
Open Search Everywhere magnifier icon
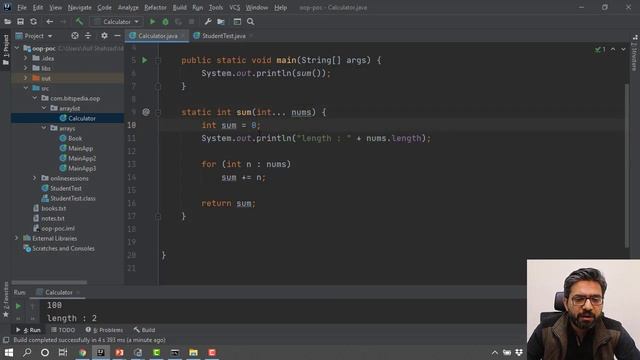point(250,22)
